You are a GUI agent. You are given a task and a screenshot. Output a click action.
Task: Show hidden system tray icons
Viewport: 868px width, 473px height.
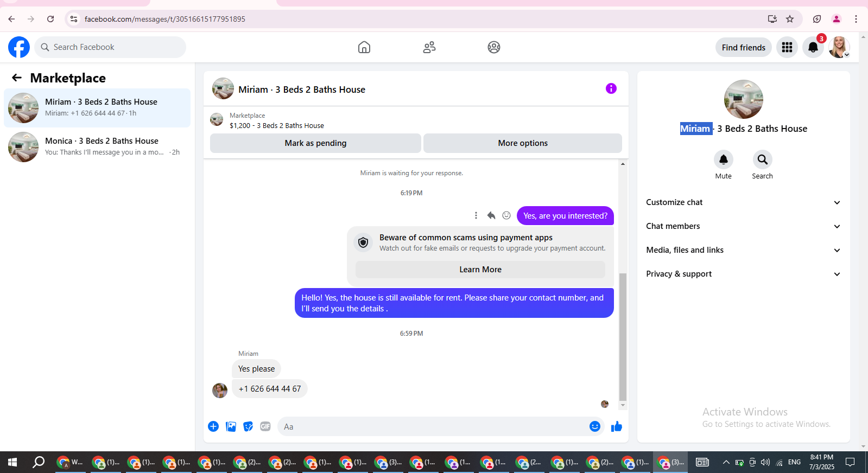[726, 462]
